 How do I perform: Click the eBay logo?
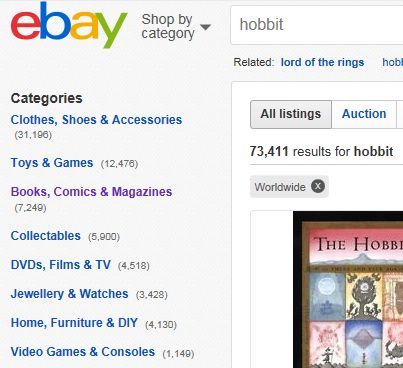click(69, 25)
